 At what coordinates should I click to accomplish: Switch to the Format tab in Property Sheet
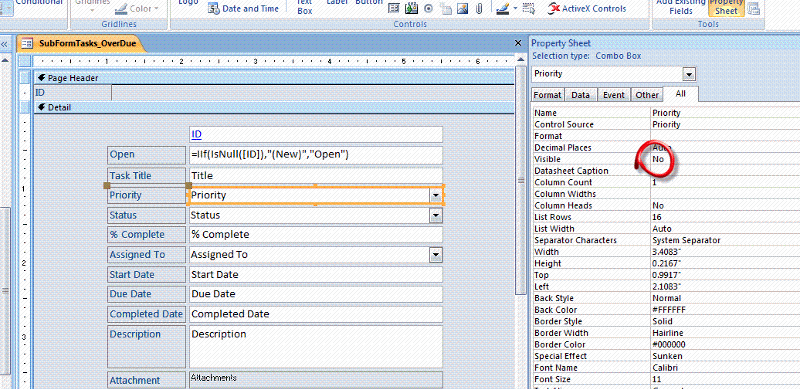pos(548,95)
